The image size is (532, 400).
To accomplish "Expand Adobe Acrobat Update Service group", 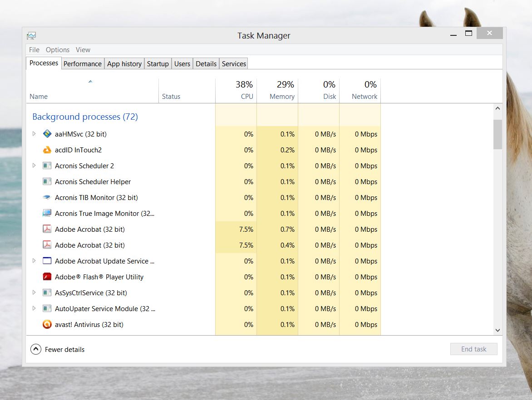I will coord(34,261).
